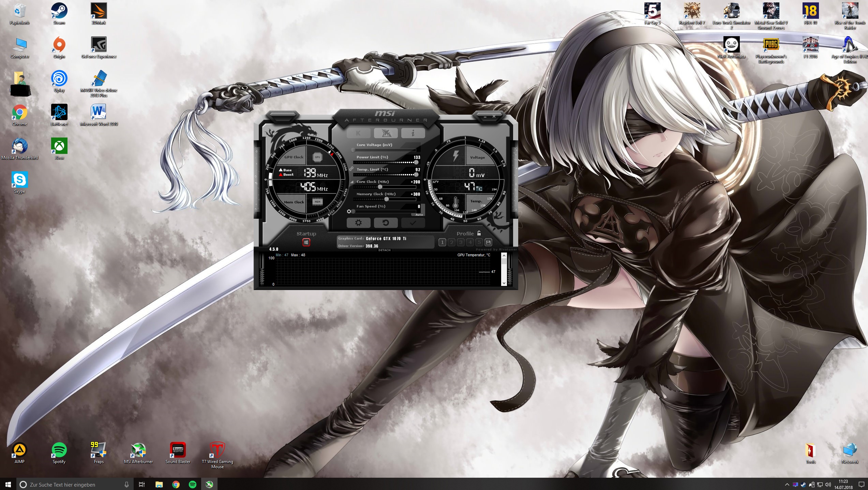
Task: Click the apply checkmark button
Action: click(x=413, y=223)
